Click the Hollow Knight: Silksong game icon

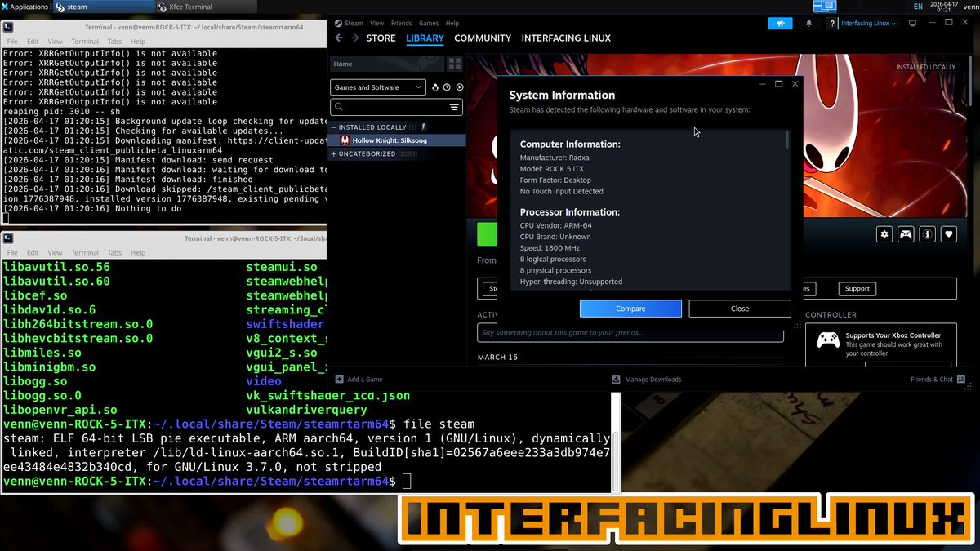(345, 140)
